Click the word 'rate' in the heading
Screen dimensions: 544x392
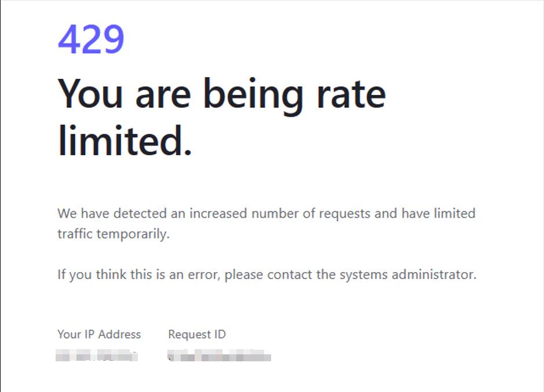(x=351, y=94)
